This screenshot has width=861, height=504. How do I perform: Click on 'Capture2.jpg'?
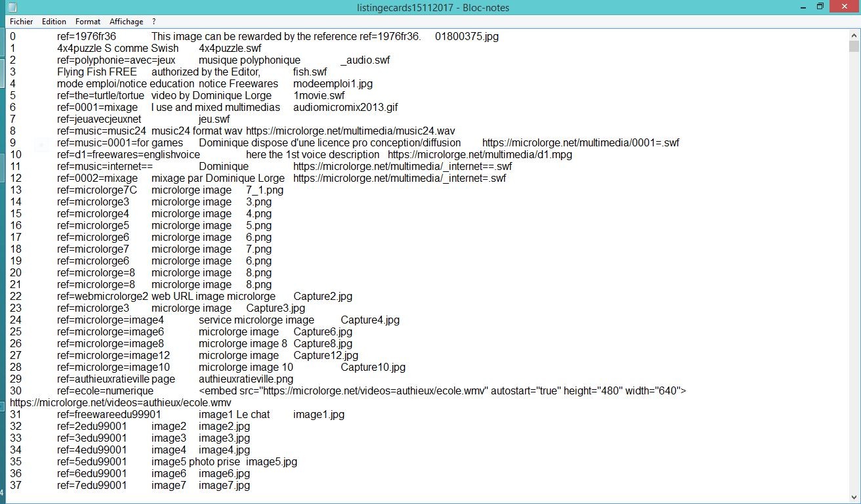pos(323,297)
